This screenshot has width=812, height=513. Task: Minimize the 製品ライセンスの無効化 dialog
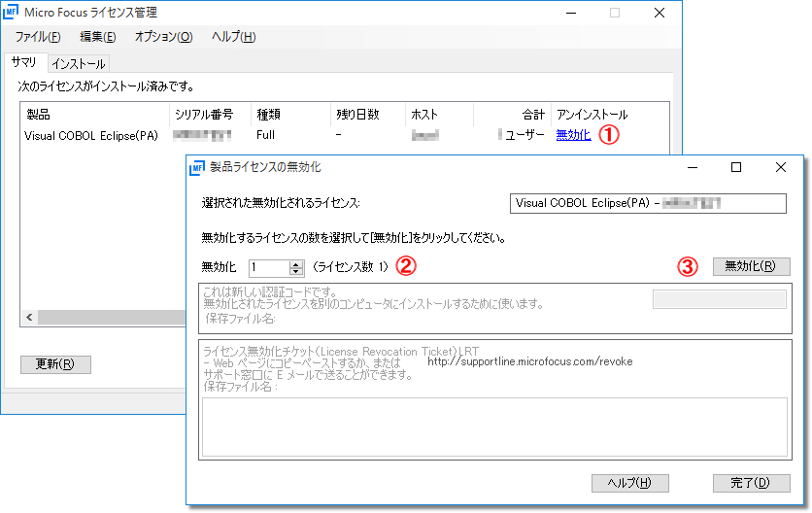693,167
